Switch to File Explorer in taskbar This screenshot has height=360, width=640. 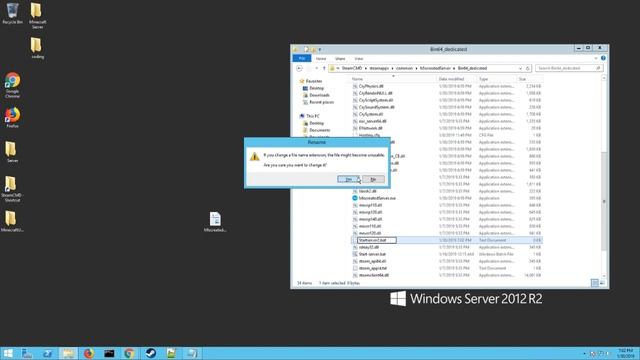point(68,353)
